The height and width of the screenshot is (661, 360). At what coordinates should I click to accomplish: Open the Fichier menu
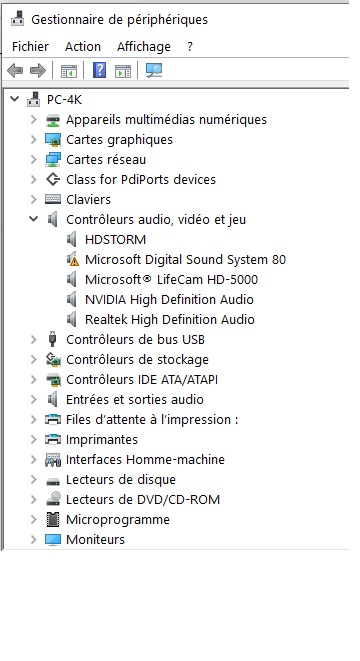[x=30, y=46]
